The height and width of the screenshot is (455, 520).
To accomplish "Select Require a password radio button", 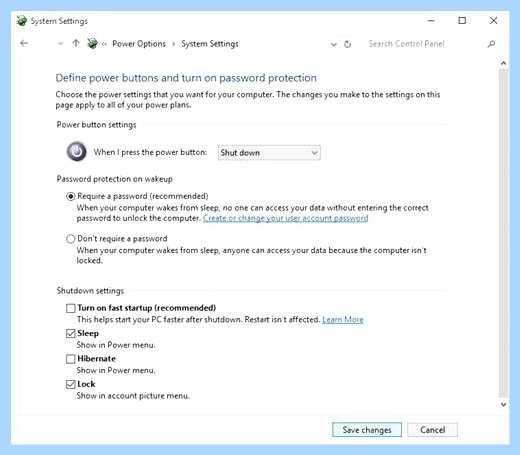I will click(70, 196).
